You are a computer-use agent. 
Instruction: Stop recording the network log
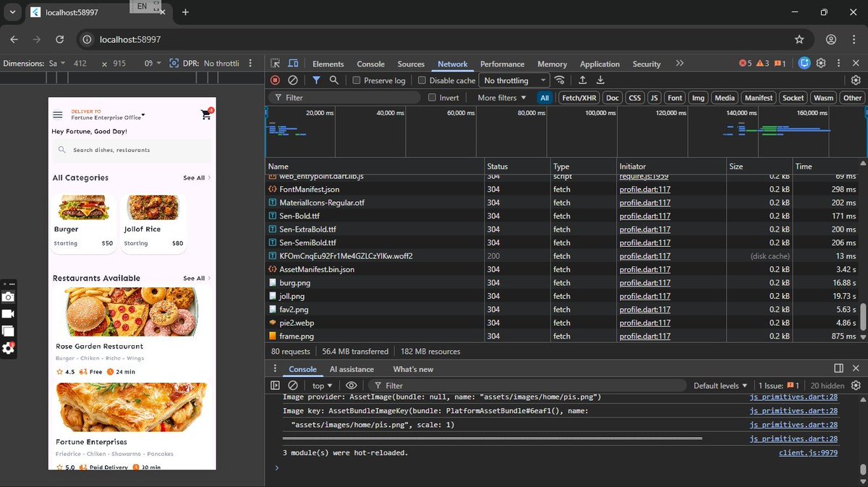[276, 80]
